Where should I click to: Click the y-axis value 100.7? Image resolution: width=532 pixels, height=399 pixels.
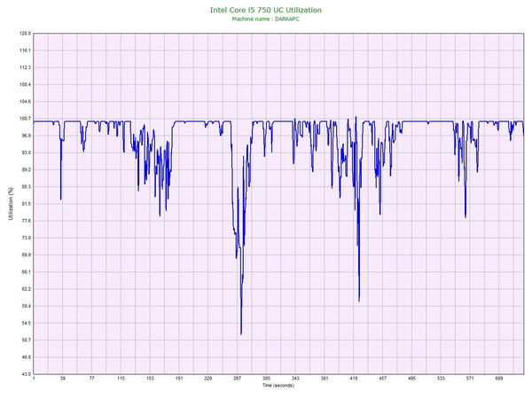click(25, 119)
